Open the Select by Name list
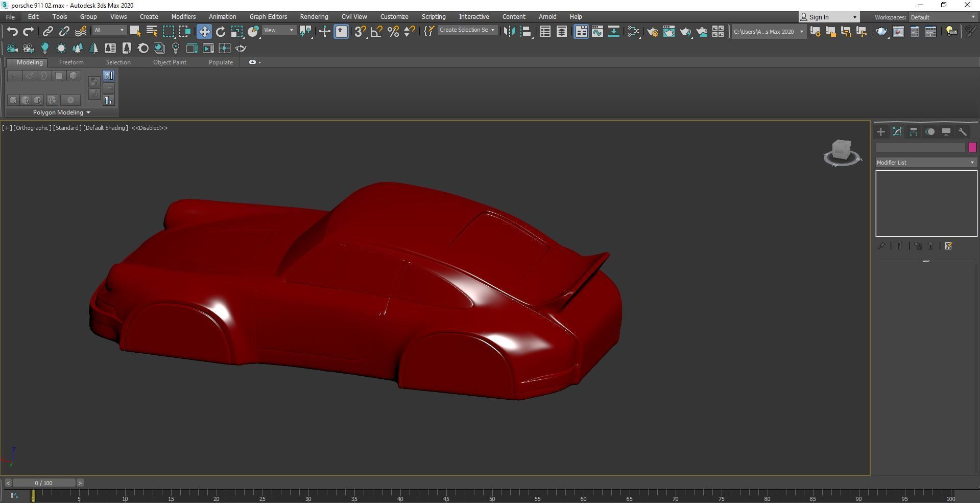This screenshot has width=980, height=503. [152, 32]
